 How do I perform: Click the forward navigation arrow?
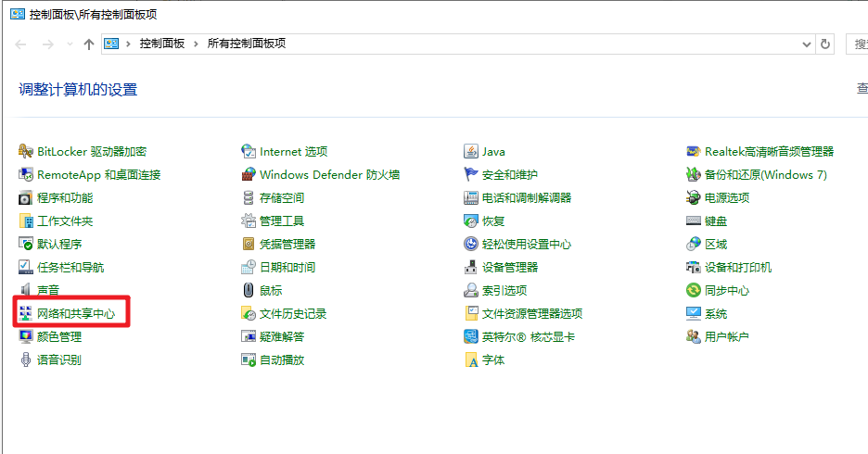[48, 44]
